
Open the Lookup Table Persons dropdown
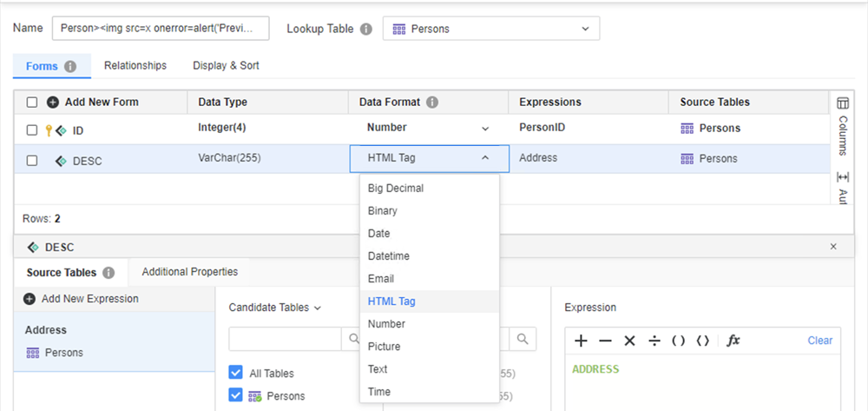click(490, 29)
